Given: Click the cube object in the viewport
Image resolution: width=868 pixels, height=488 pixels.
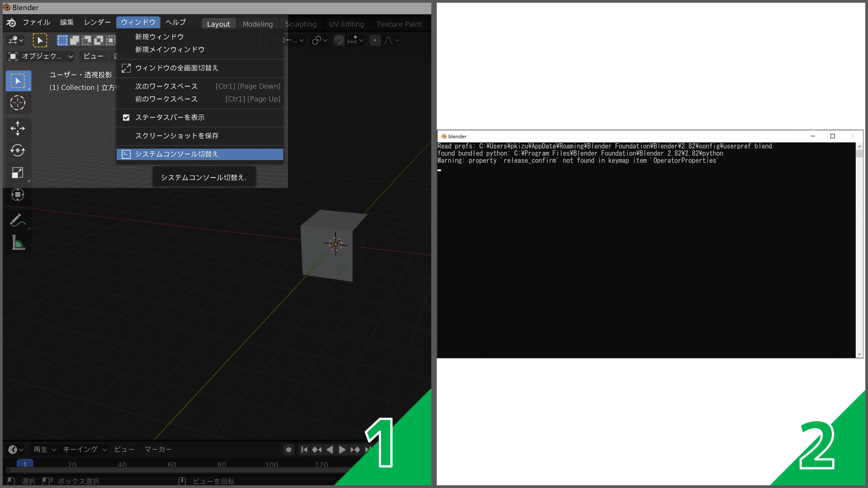Looking at the screenshot, I should (x=334, y=245).
